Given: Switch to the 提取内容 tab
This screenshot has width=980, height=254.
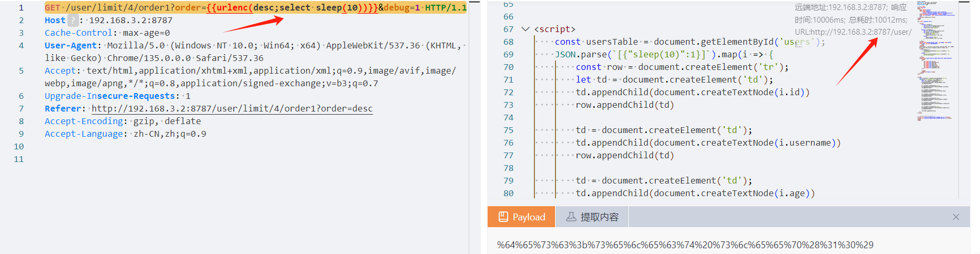Looking at the screenshot, I should click(x=592, y=217).
